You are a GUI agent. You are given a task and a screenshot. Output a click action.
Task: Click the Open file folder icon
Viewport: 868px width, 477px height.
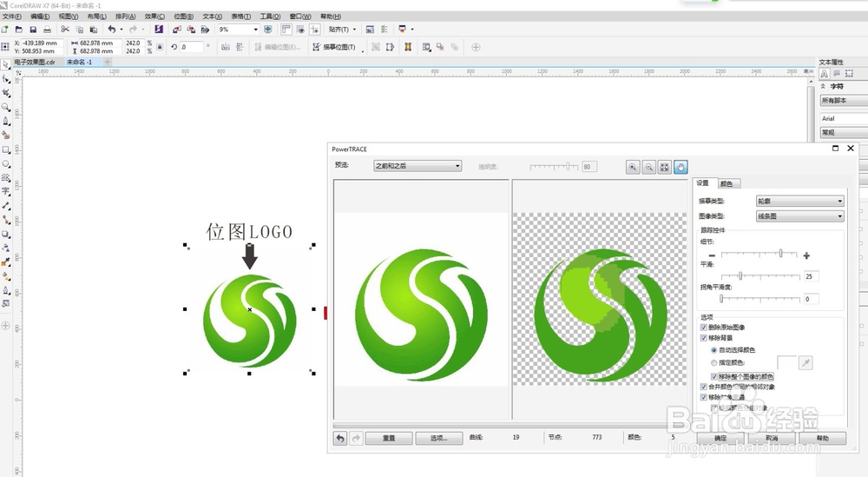point(19,30)
